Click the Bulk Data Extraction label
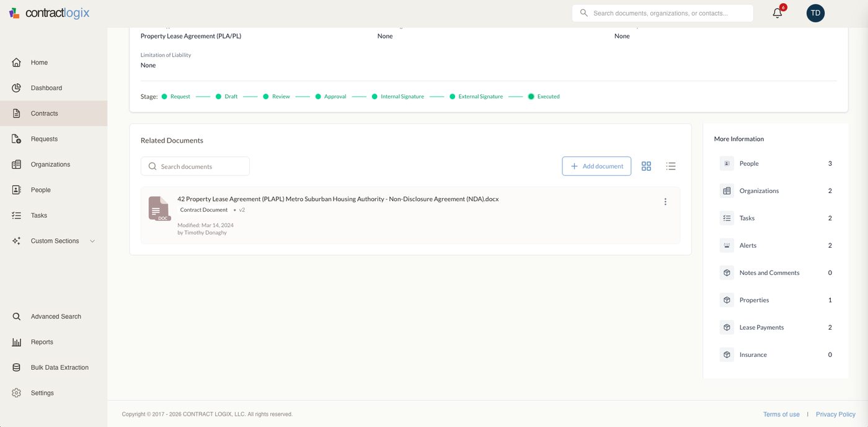 (60, 367)
